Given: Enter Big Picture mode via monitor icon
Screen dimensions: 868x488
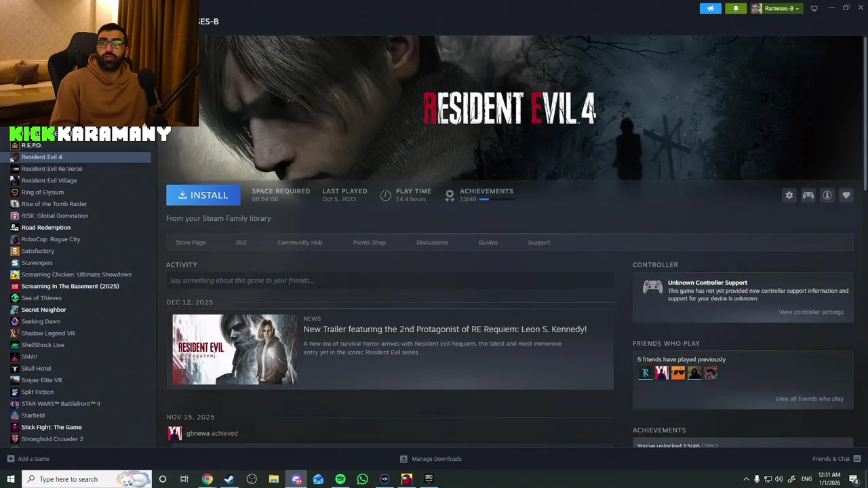Looking at the screenshot, I should point(814,8).
